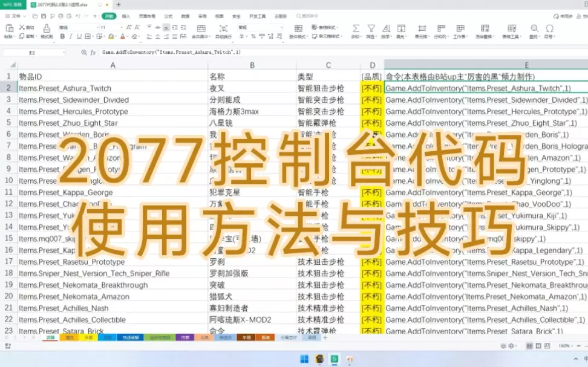This screenshot has height=367, width=588.
Task: Open a new document tab with plus
Action: [119, 4]
